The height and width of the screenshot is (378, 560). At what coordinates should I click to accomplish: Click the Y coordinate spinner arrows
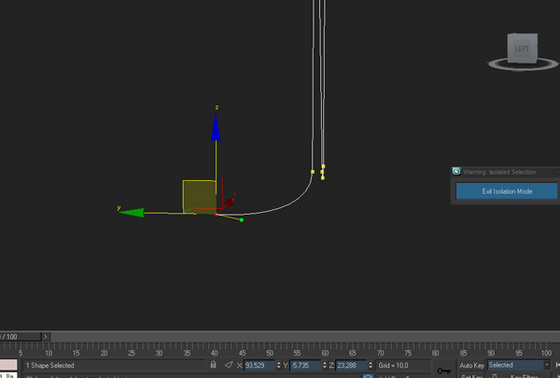(324, 365)
